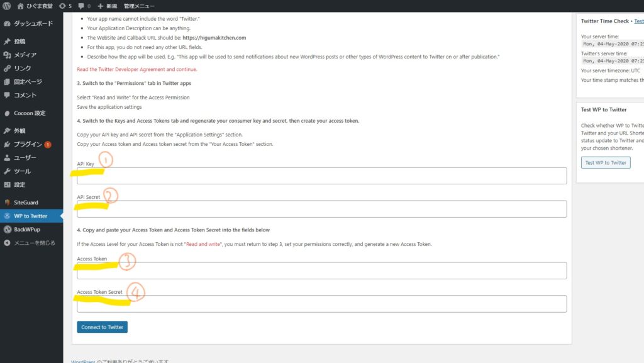Click the Cocoon 設定 icon
Image resolution: width=644 pixels, height=363 pixels.
point(7,113)
